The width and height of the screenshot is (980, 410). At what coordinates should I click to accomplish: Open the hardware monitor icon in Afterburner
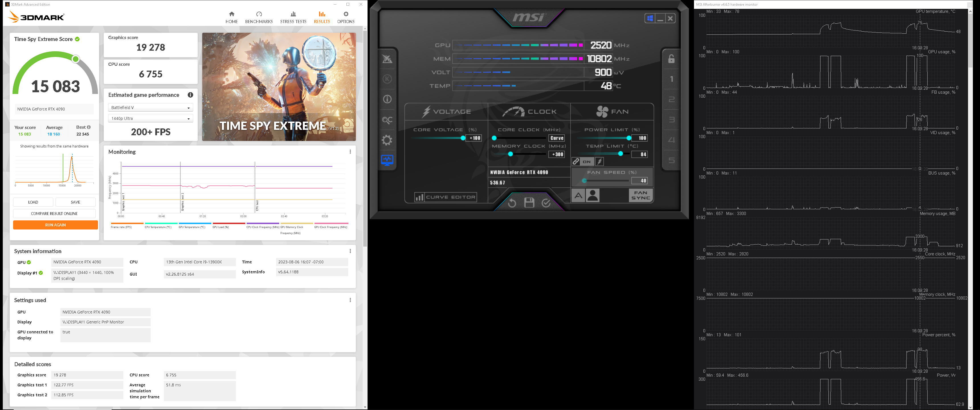point(387,161)
